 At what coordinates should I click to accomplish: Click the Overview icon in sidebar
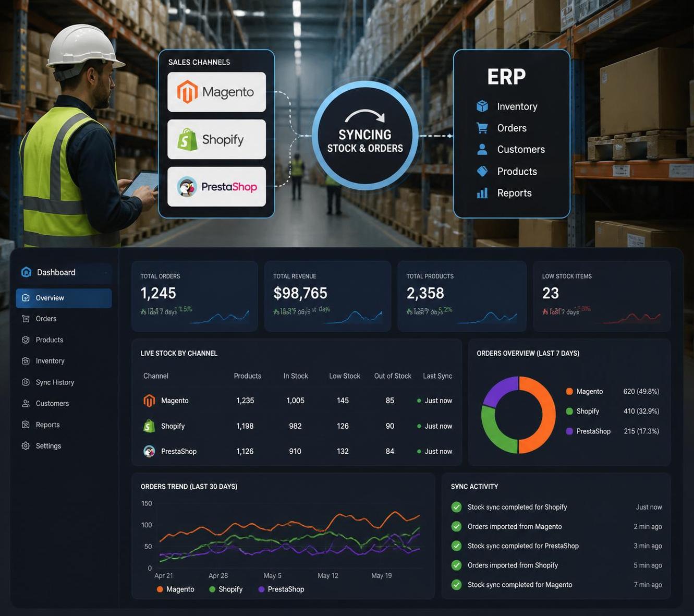pyautogui.click(x=26, y=298)
